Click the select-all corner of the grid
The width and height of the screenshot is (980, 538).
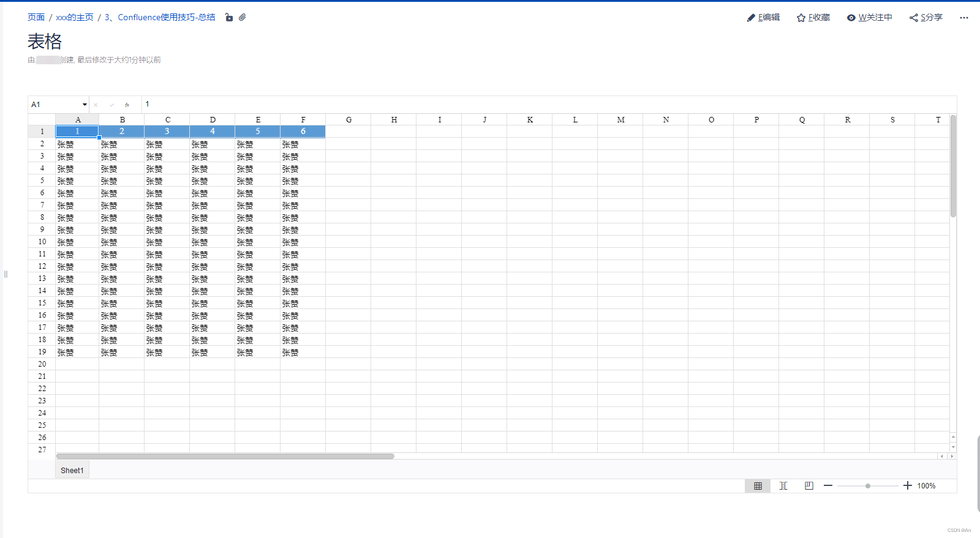pos(42,119)
